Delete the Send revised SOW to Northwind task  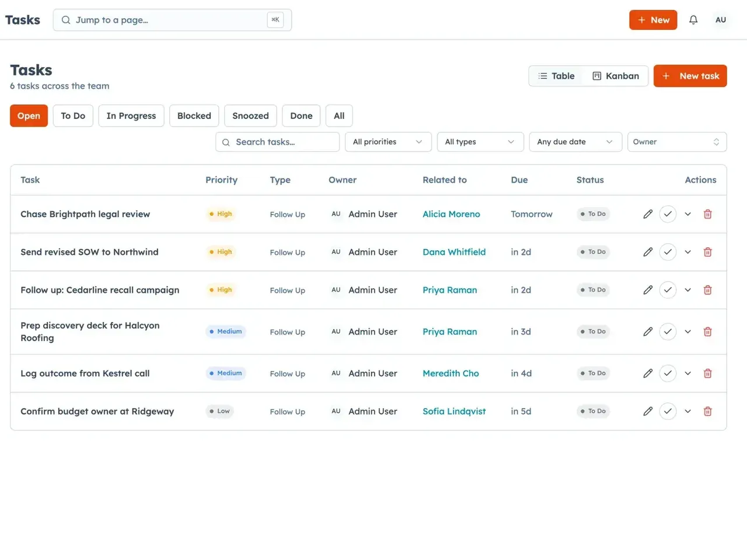(x=707, y=252)
